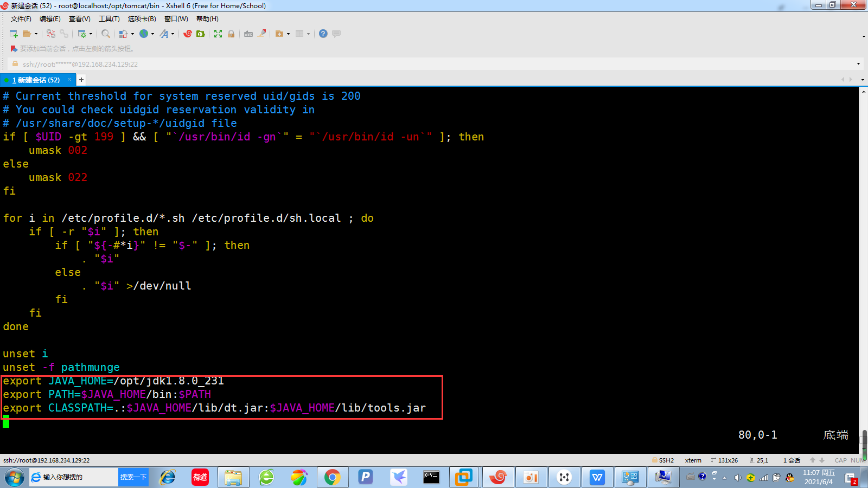Open Help with blue question icon
Screen dimensions: 868x488
(x=323, y=34)
